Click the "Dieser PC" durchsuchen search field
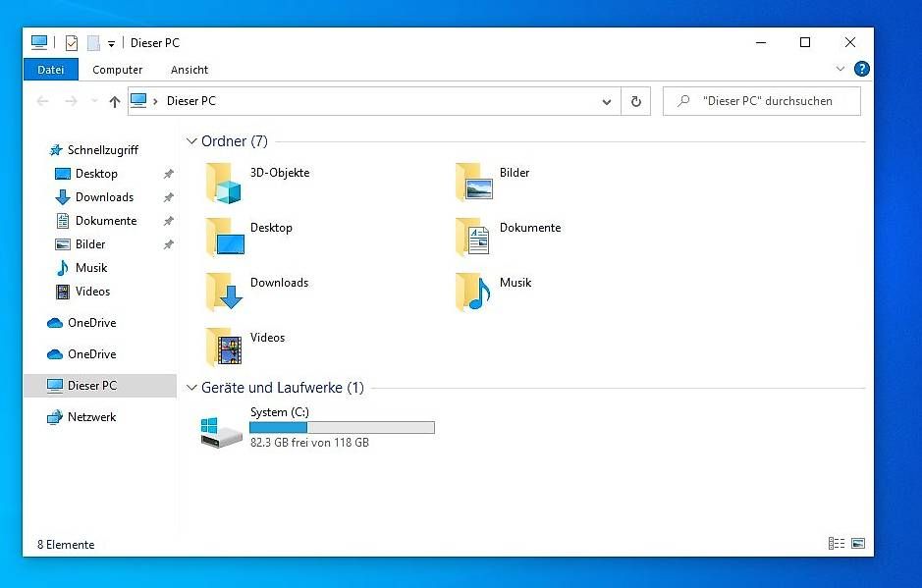This screenshot has width=922, height=588. point(762,101)
